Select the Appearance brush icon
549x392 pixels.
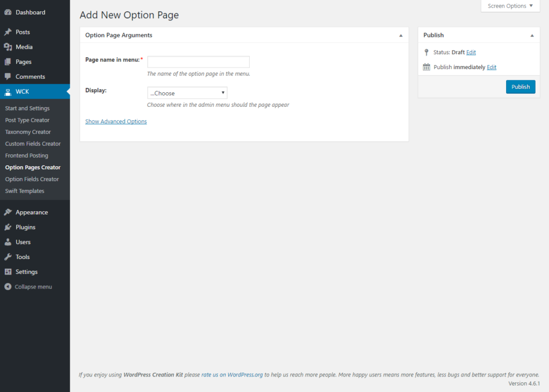8,212
